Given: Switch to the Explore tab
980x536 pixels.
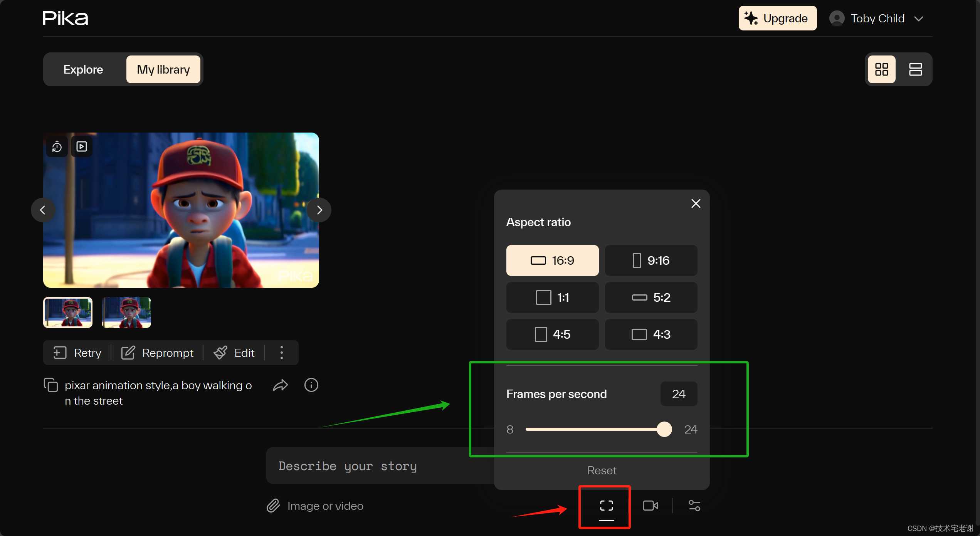Looking at the screenshot, I should (83, 69).
